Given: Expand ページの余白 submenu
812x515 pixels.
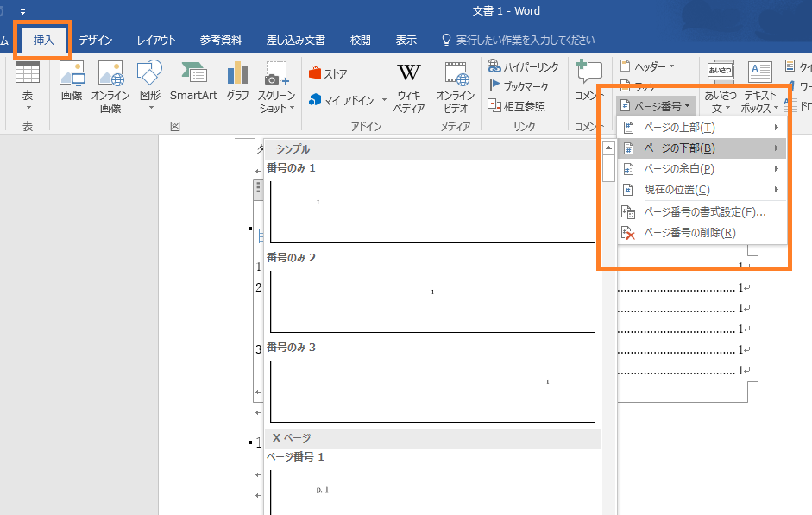Looking at the screenshot, I should [x=702, y=169].
